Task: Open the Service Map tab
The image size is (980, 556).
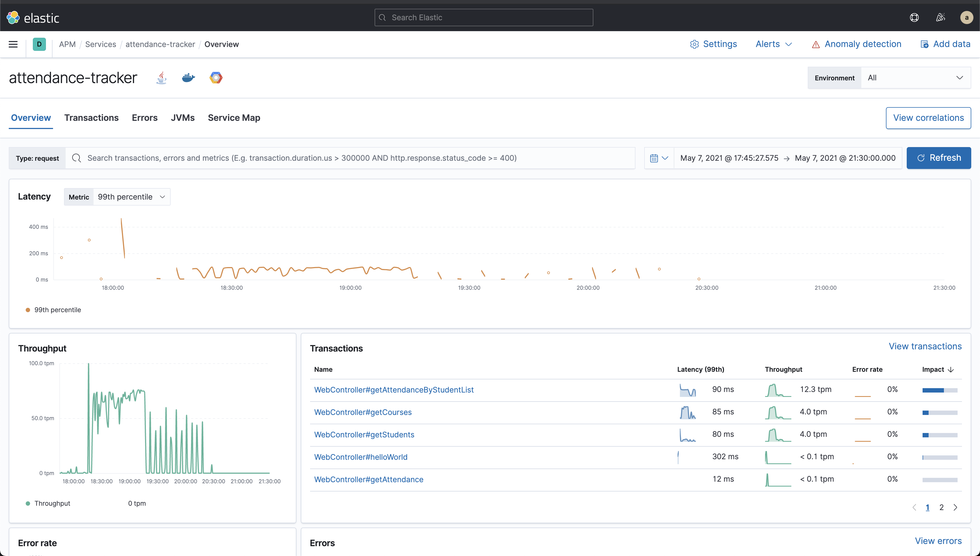Action: click(234, 118)
